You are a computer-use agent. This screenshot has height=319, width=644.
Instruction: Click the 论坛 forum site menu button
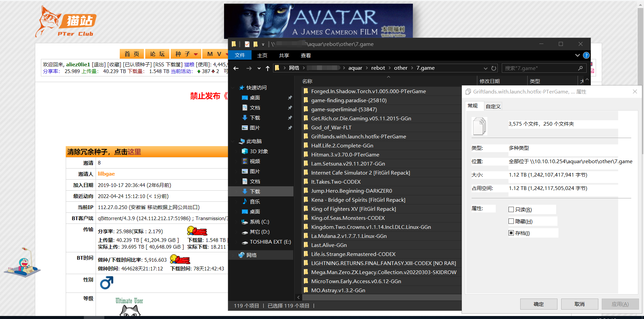pos(157,54)
